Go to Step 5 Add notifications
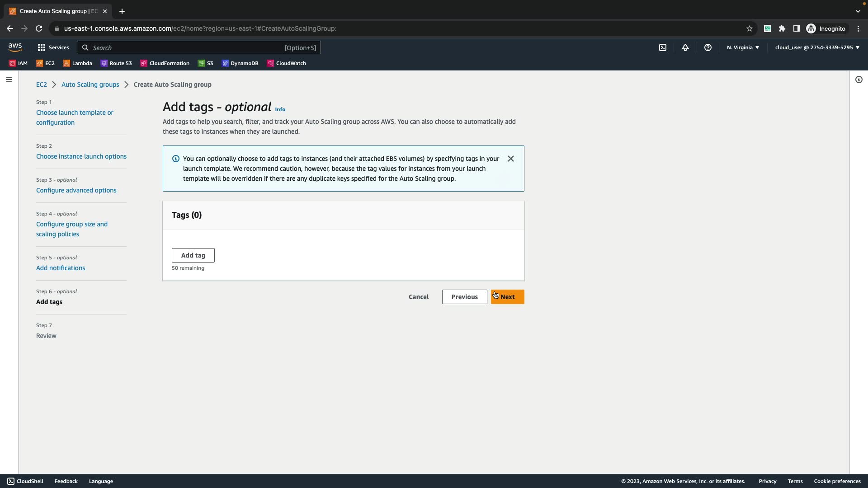Image resolution: width=868 pixels, height=488 pixels. pos(61,268)
